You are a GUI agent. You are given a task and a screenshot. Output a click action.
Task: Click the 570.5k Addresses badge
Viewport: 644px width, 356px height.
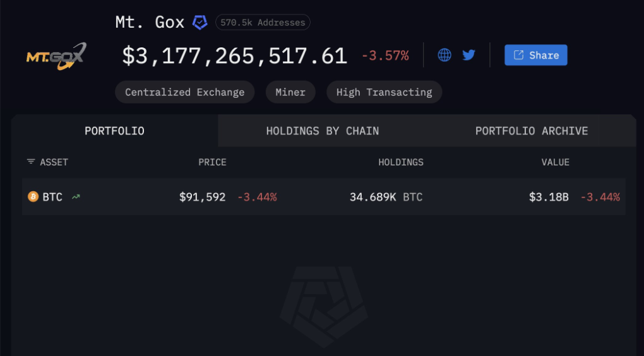coord(263,23)
